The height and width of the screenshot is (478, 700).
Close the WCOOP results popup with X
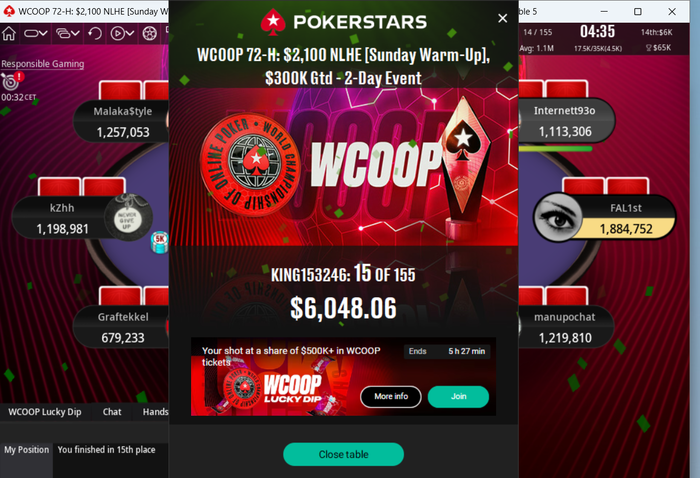pyautogui.click(x=503, y=18)
